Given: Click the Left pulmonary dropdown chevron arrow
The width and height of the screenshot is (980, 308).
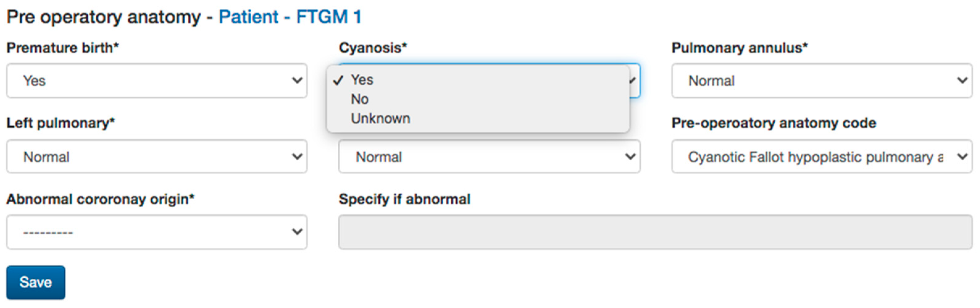Looking at the screenshot, I should (297, 157).
